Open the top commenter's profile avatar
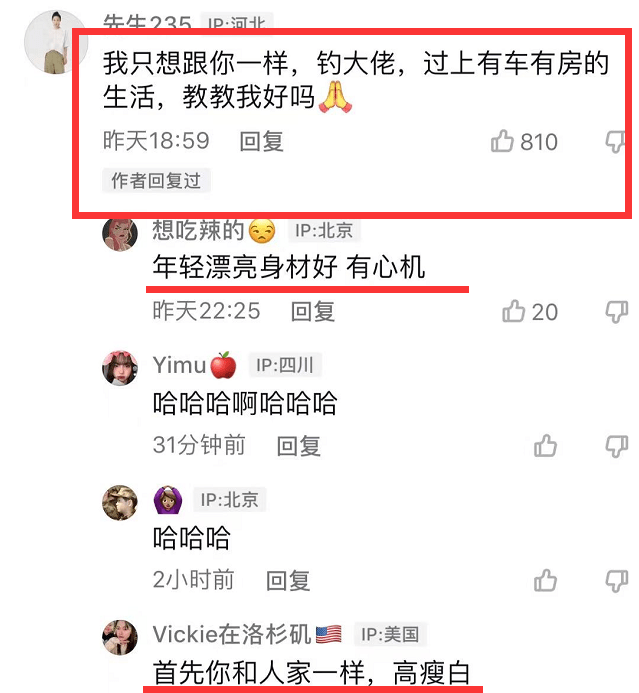Screen dimensions: 639x693 pyautogui.click(x=55, y=42)
